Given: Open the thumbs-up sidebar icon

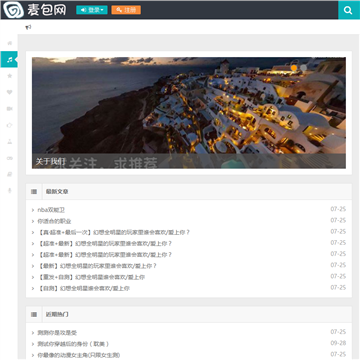Looking at the screenshot, I should point(10,125).
